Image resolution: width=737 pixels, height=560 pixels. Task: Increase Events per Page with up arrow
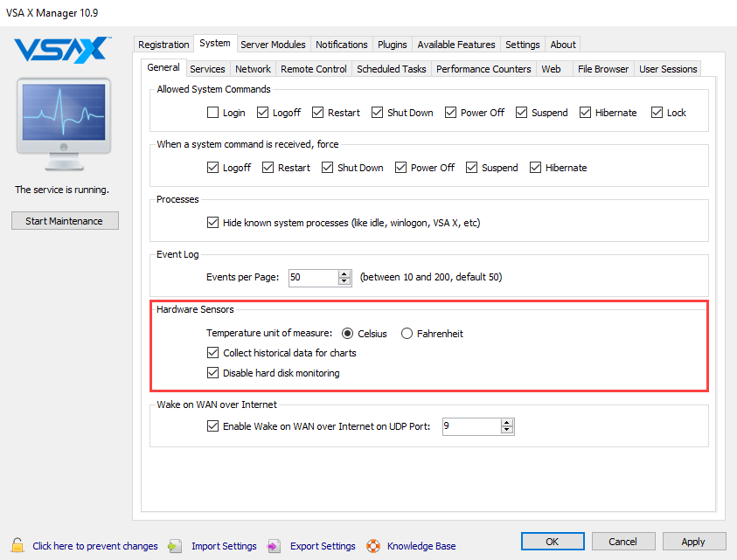tap(344, 273)
